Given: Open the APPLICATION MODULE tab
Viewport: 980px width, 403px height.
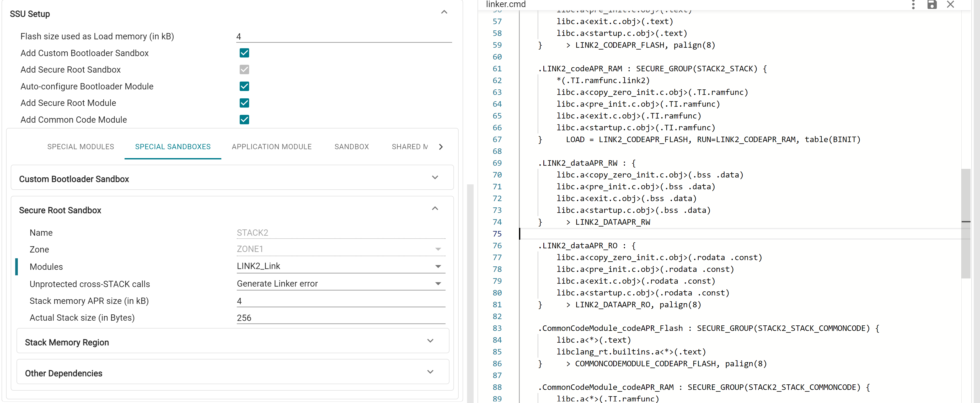Looking at the screenshot, I should (x=271, y=147).
